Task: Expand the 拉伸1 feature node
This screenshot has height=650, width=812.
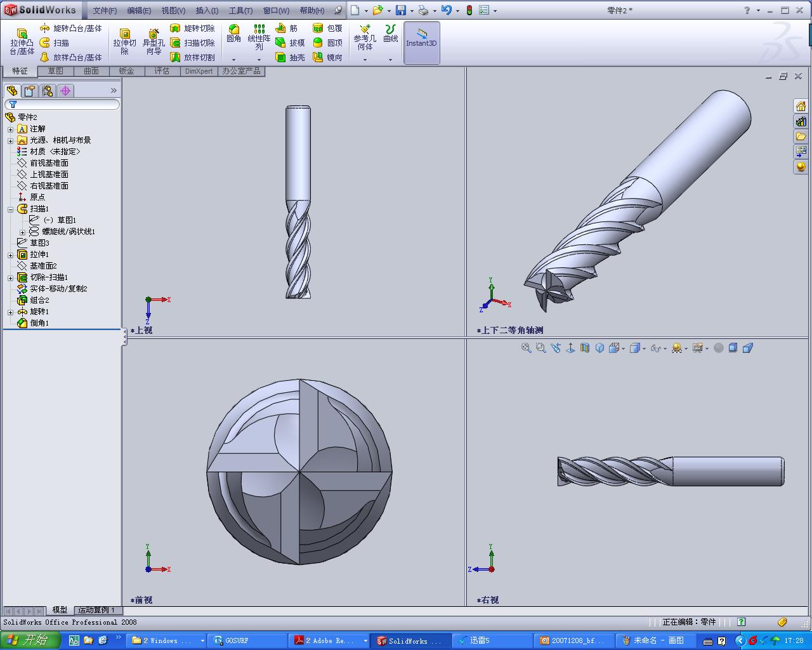Action: point(10,255)
